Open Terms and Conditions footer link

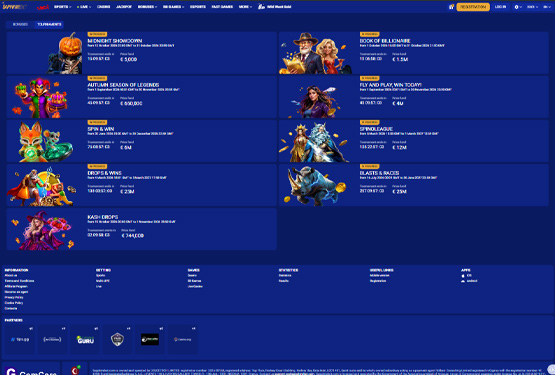coord(19,281)
